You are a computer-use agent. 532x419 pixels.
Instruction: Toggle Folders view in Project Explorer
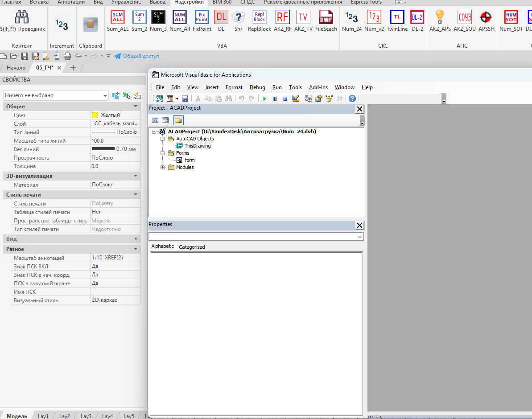coord(178,120)
